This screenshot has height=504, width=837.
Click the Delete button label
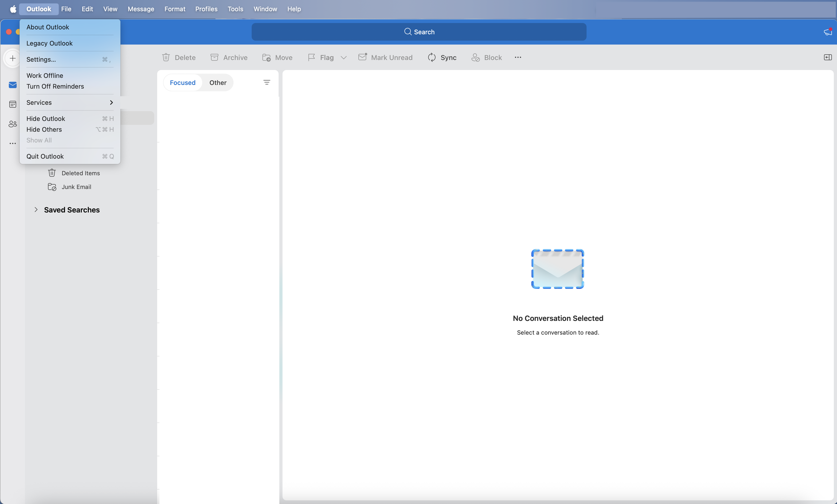point(185,58)
